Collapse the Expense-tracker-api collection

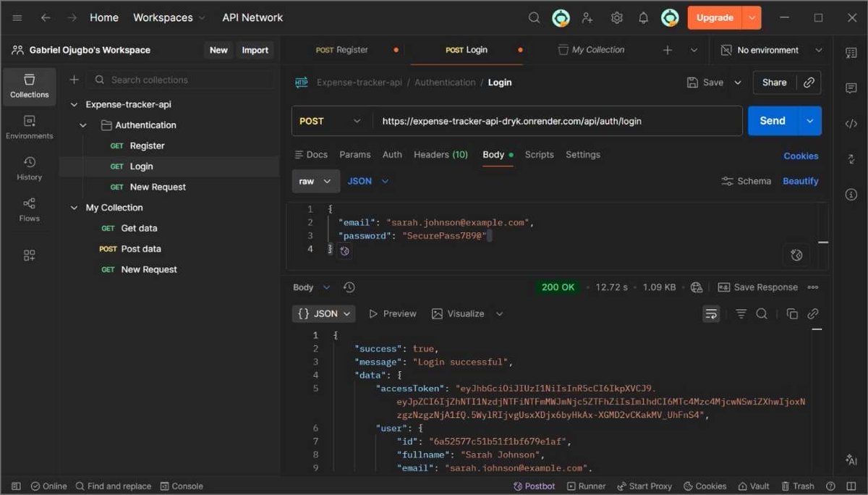pyautogui.click(x=74, y=104)
